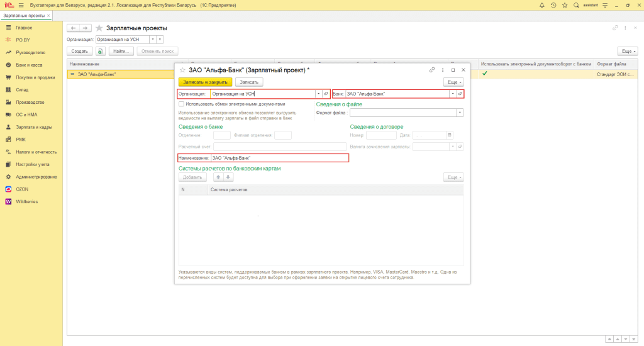Add Зарплатные проекты list to favorites star
Image resolution: width=644 pixels, height=346 pixels.
(x=99, y=28)
